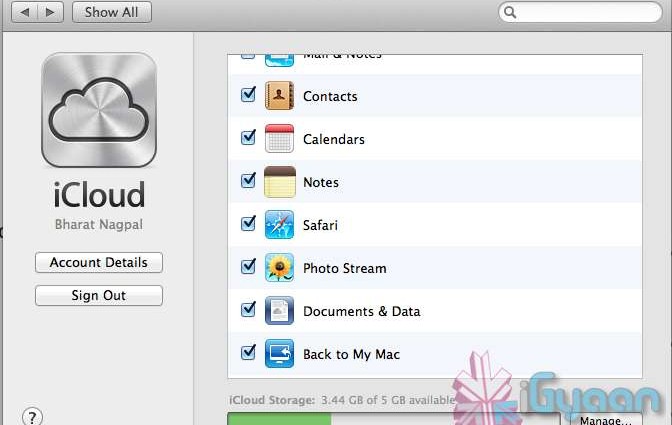Image resolution: width=672 pixels, height=425 pixels.
Task: Uncheck the Photo Stream checkbox
Action: point(248,268)
